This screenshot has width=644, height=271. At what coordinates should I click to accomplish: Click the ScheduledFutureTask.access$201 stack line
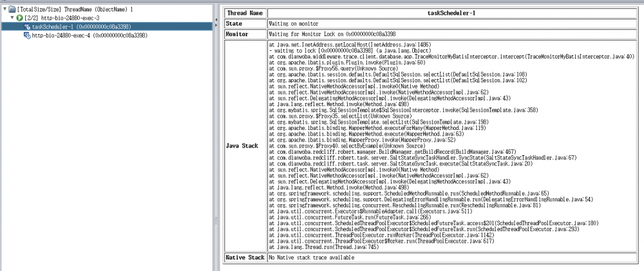[x=433, y=223]
